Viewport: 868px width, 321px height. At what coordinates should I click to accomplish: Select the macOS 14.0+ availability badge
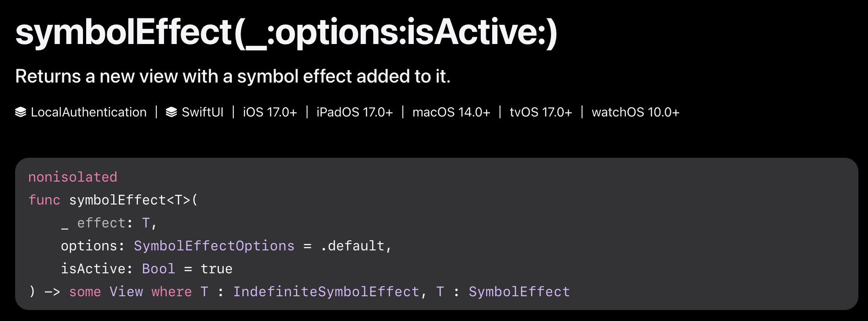pos(451,112)
